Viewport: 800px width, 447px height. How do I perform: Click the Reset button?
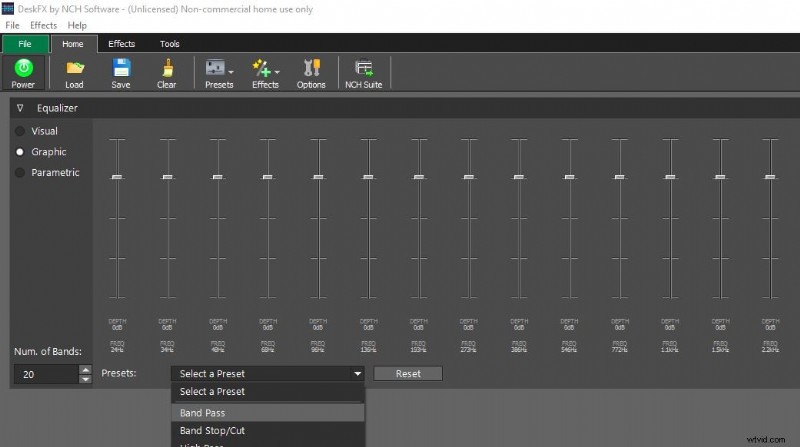408,374
